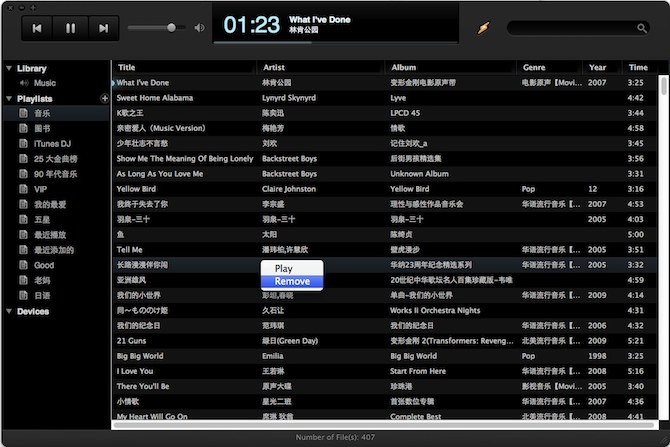This screenshot has width=670, height=447.
Task: Select the song title Yellow Bird
Action: pos(136,189)
